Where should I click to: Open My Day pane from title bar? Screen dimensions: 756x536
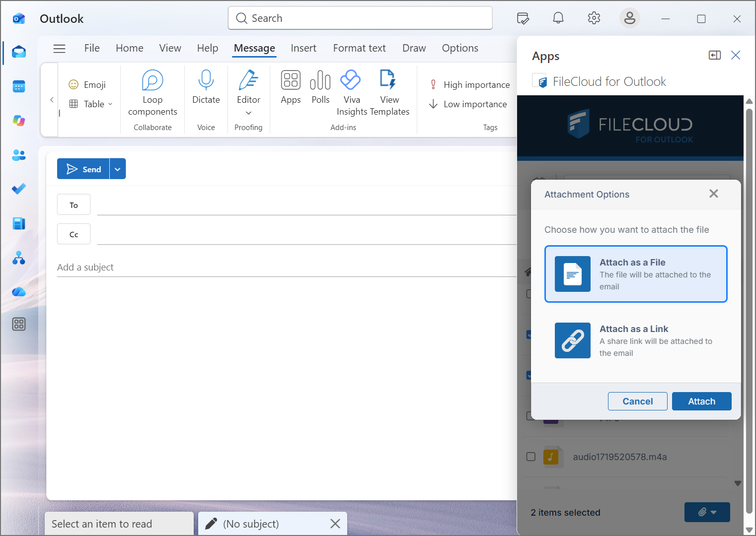523,19
